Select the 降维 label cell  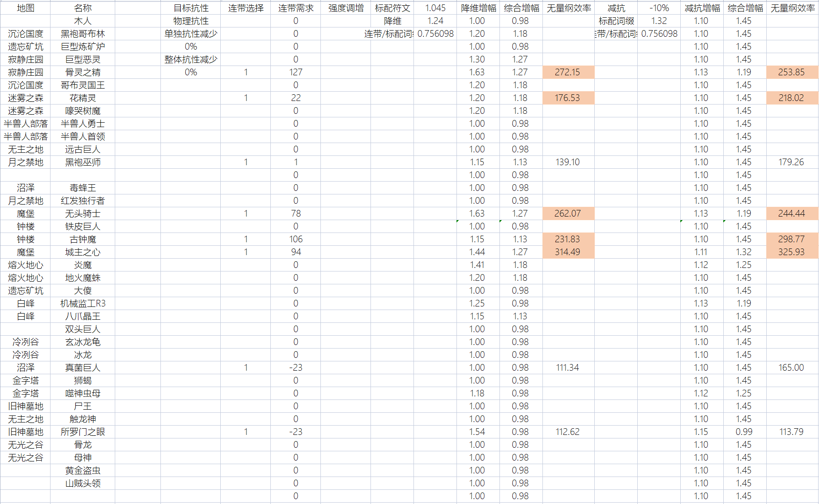[392, 21]
